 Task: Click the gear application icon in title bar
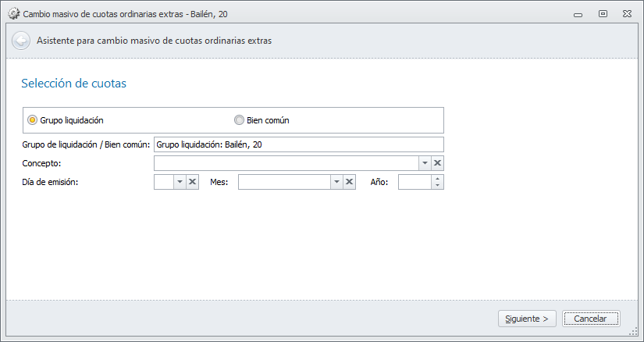point(12,14)
